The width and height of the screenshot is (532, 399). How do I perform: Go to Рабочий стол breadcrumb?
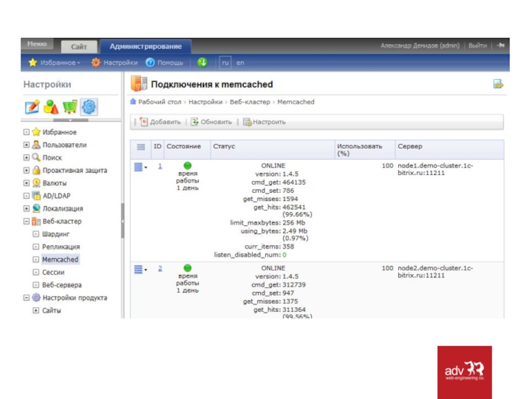pyautogui.click(x=160, y=102)
